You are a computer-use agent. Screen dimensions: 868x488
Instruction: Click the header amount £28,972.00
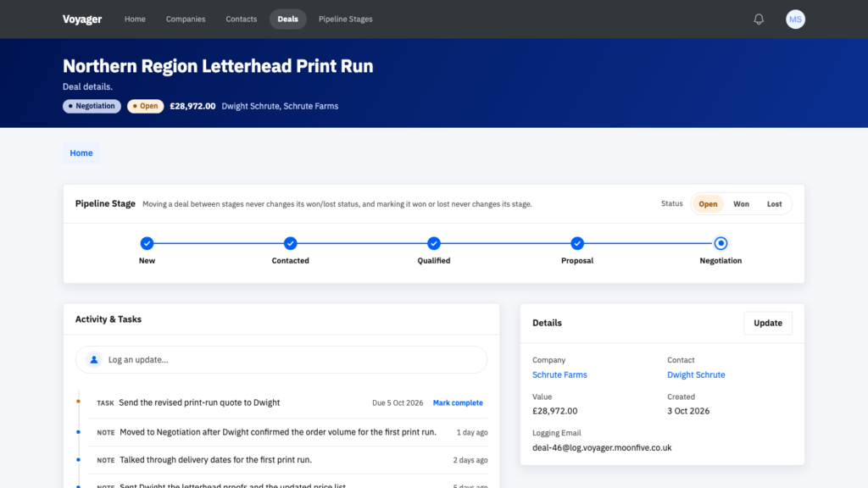[192, 106]
